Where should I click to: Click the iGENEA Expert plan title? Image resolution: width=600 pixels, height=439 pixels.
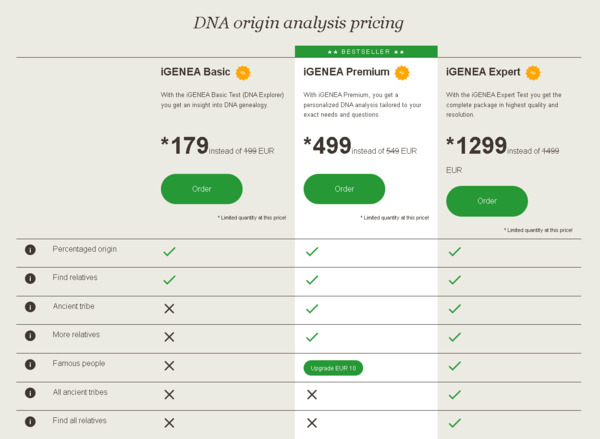pos(482,72)
